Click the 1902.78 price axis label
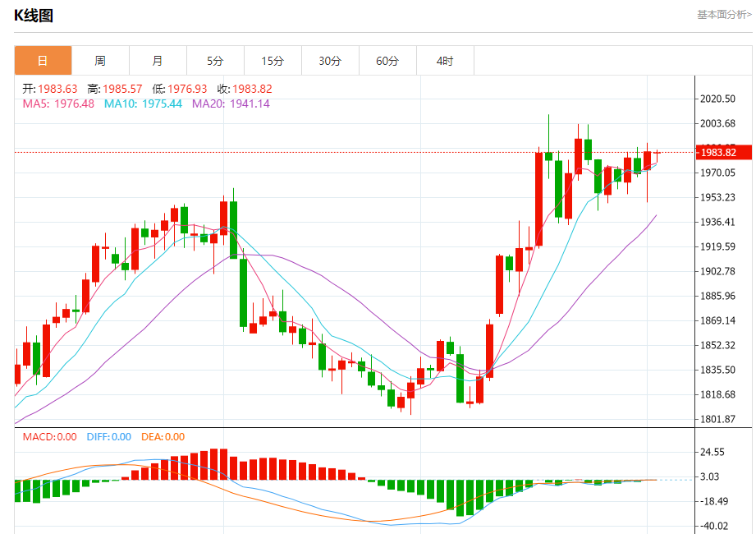Screen dimensions: 756x534 click(x=718, y=271)
